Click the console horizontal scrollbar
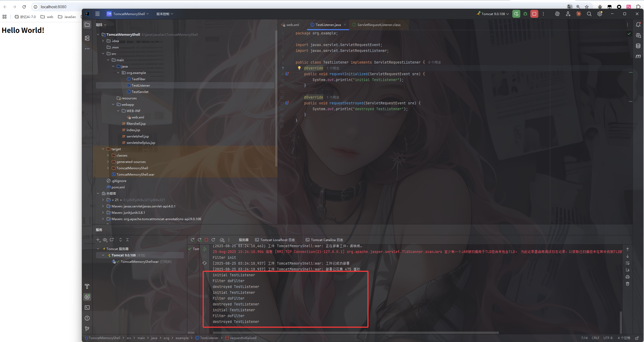The image size is (644, 342). tap(356, 333)
